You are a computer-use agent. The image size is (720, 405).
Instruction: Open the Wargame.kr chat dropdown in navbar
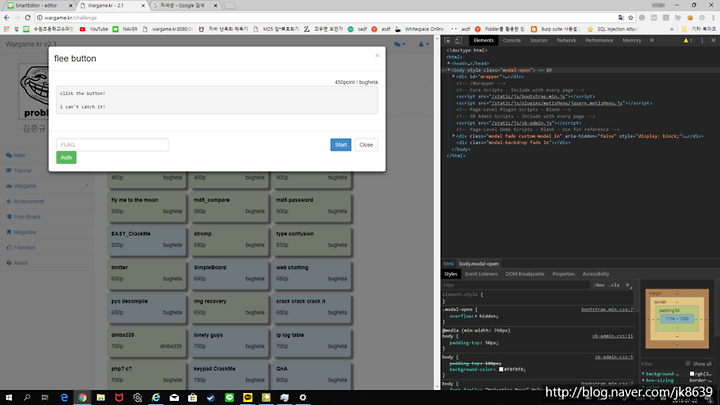click(x=399, y=44)
